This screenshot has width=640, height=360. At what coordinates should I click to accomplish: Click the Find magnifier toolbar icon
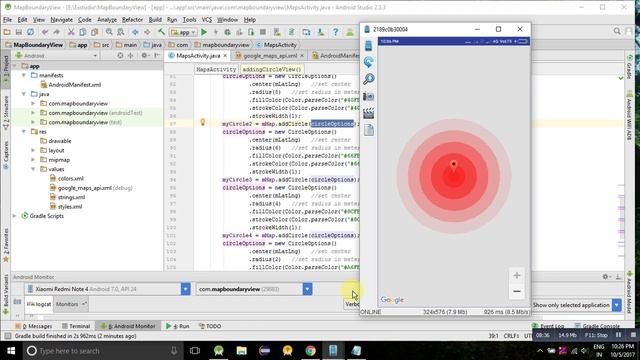coord(109,32)
